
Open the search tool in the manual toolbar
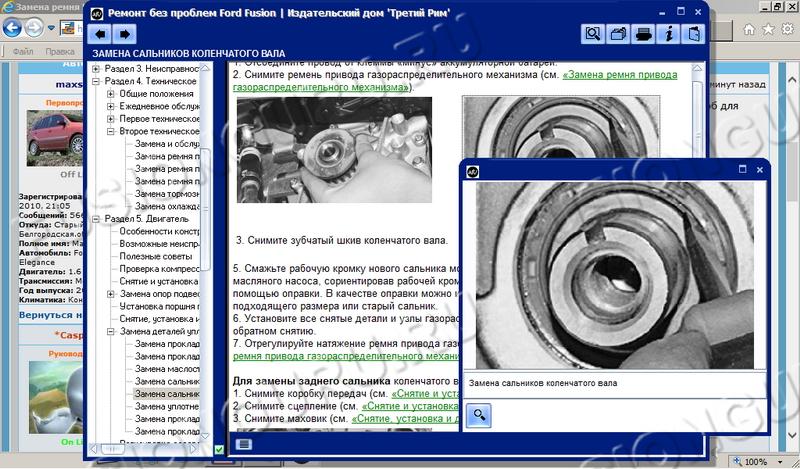click(x=593, y=34)
